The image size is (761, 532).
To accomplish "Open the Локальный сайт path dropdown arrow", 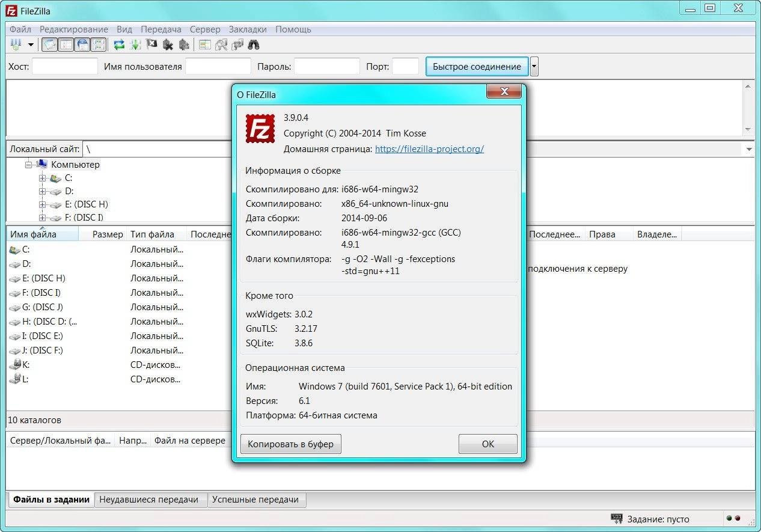I will pyautogui.click(x=749, y=149).
